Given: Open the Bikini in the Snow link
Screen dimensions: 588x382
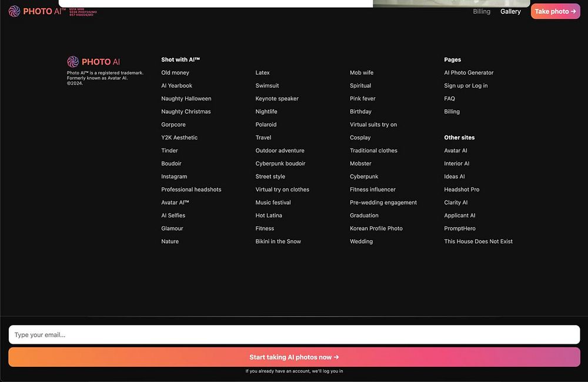Looking at the screenshot, I should pyautogui.click(x=278, y=242).
